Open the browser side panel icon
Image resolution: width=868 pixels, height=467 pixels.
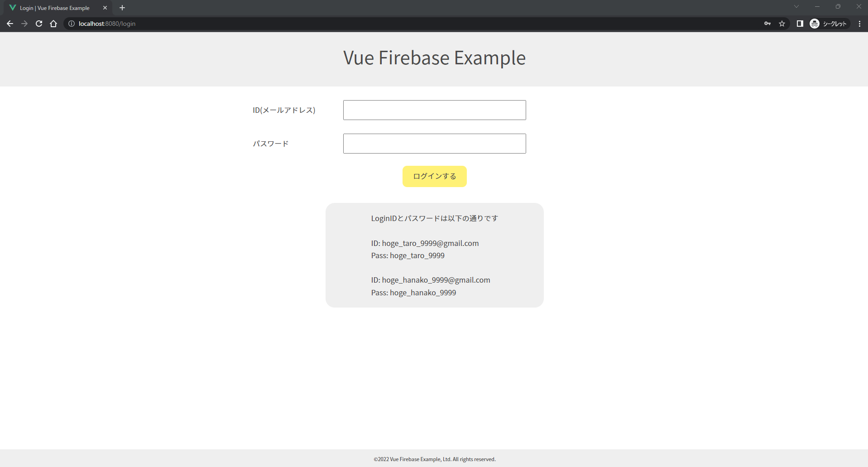point(800,24)
